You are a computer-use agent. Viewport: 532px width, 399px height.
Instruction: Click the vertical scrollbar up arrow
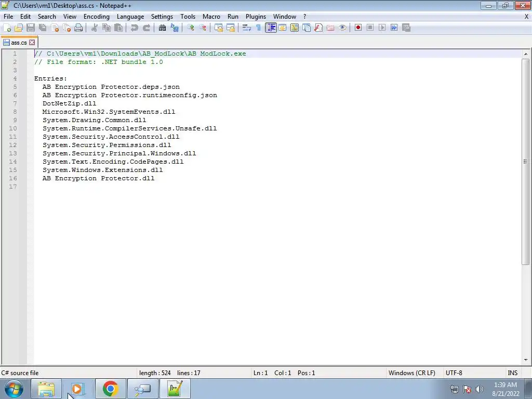tap(526, 54)
